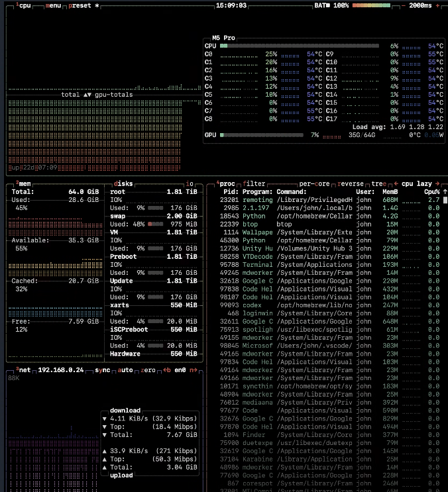Toggle auto scaling in net box
Image resolution: width=448 pixels, height=492 pixels.
(125, 370)
